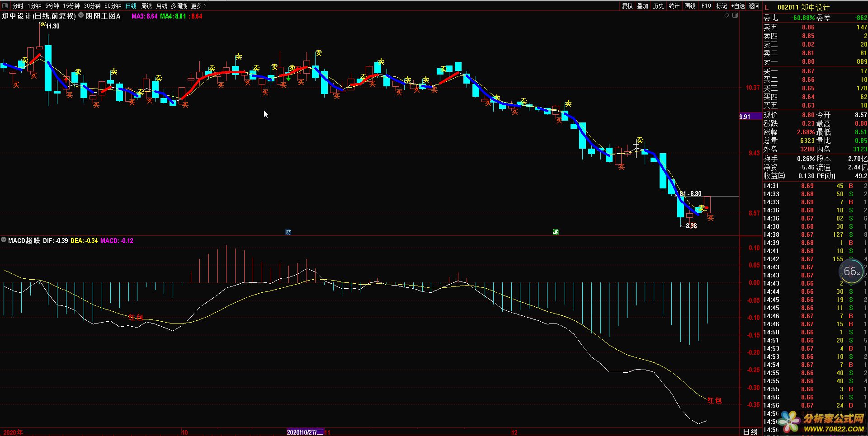
Task: Click the 日线 label at bottom right
Action: point(750,432)
